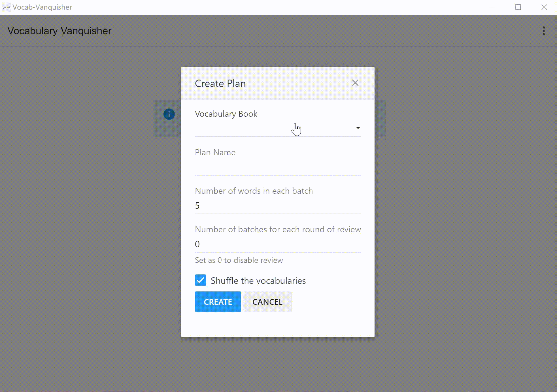Image resolution: width=557 pixels, height=392 pixels.
Task: Uncheck the Shuffle the vocabularies checkbox
Action: pyautogui.click(x=201, y=280)
